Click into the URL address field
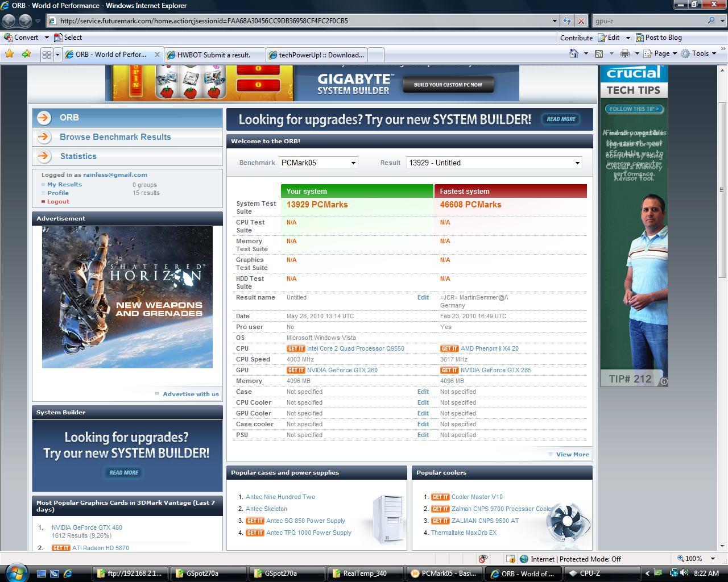 [x=304, y=20]
